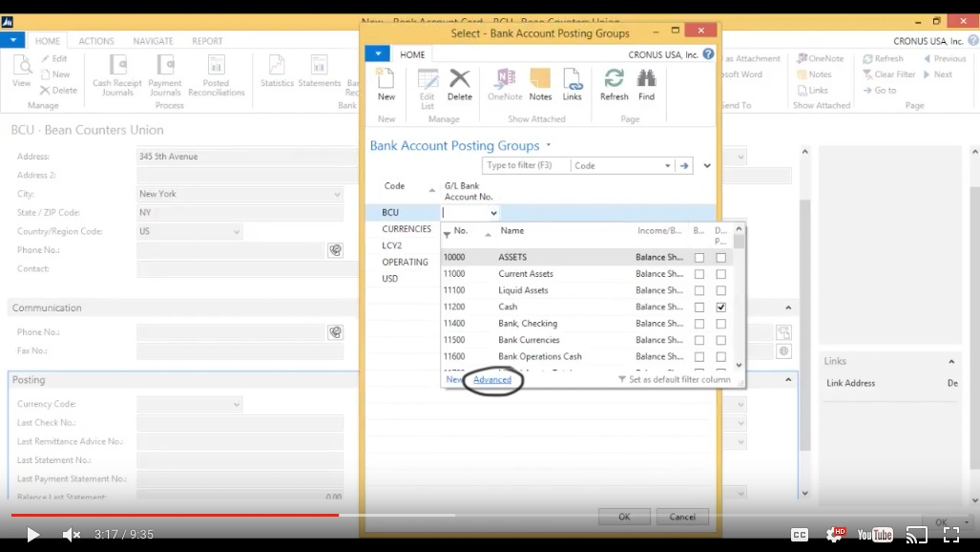Watch on YouTube logo button

click(x=875, y=535)
